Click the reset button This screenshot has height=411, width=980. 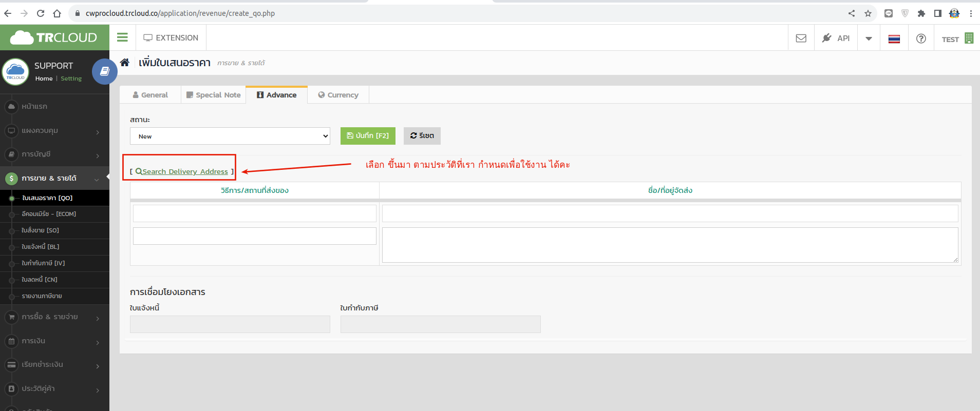tap(422, 136)
